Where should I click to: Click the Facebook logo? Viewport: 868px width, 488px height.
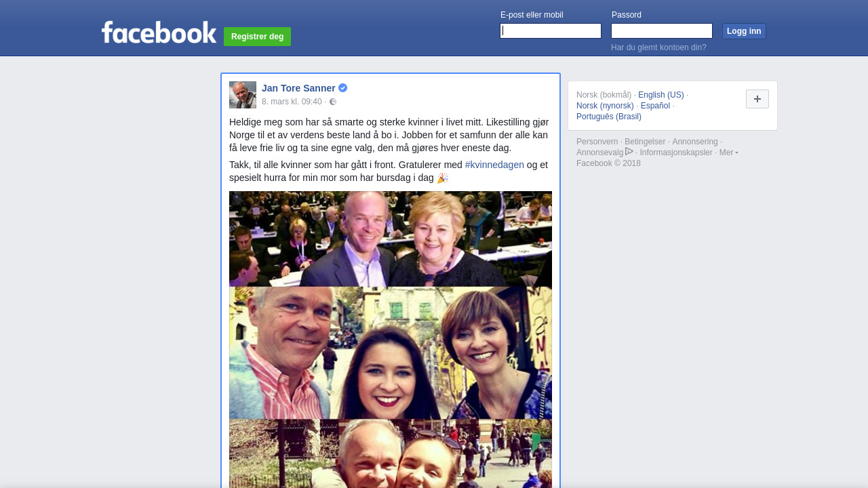(x=159, y=32)
